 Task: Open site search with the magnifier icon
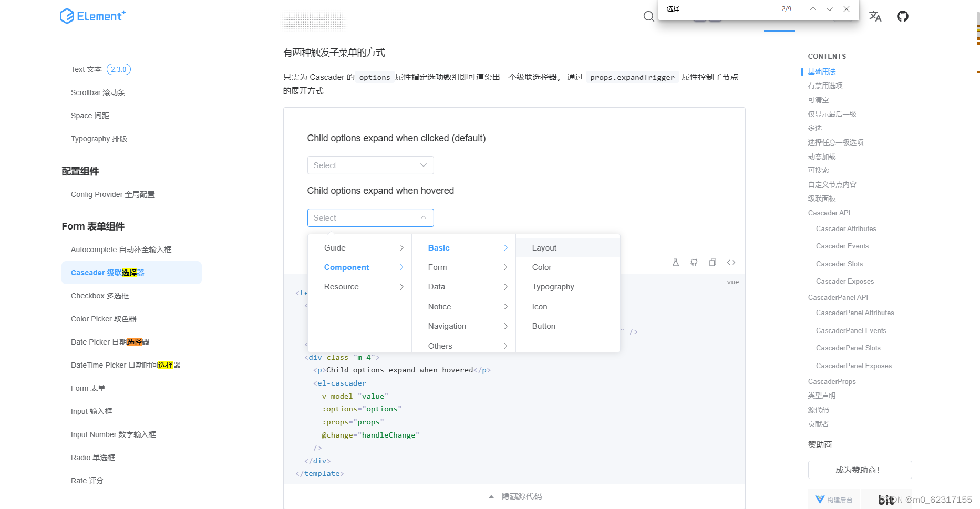pyautogui.click(x=648, y=16)
